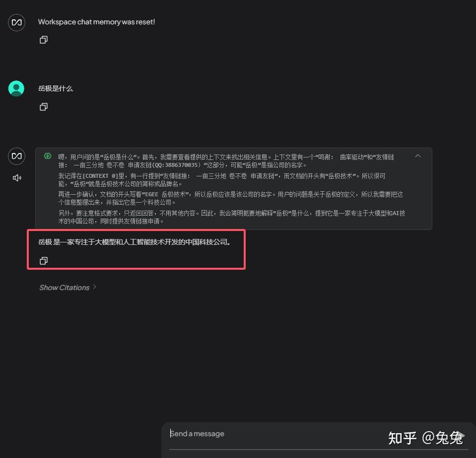
Task: Focus the Send a message input field
Action: click(248, 434)
